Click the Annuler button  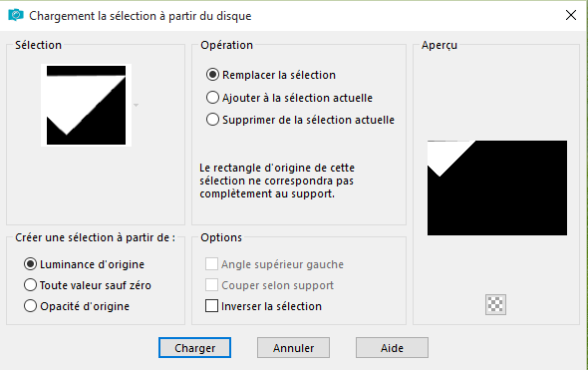[293, 348]
